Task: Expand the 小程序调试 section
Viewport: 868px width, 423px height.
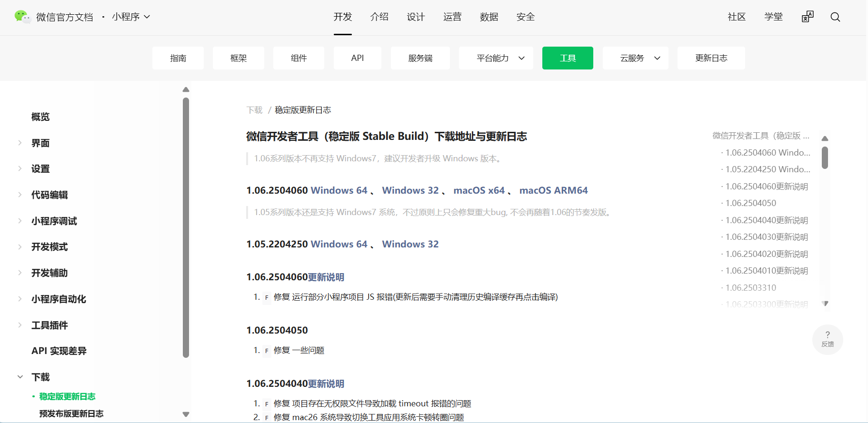Action: pos(20,221)
